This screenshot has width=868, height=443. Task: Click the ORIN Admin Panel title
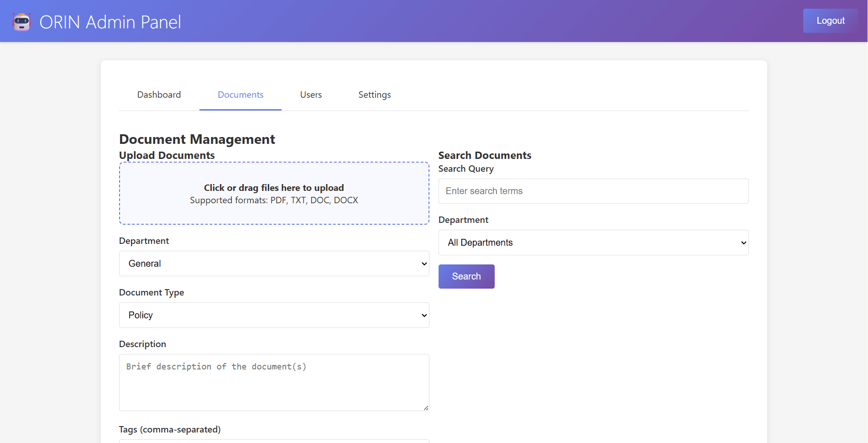(110, 22)
